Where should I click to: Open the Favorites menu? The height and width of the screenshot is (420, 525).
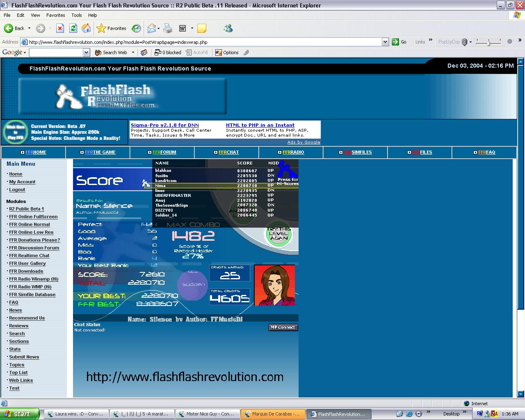(x=55, y=15)
